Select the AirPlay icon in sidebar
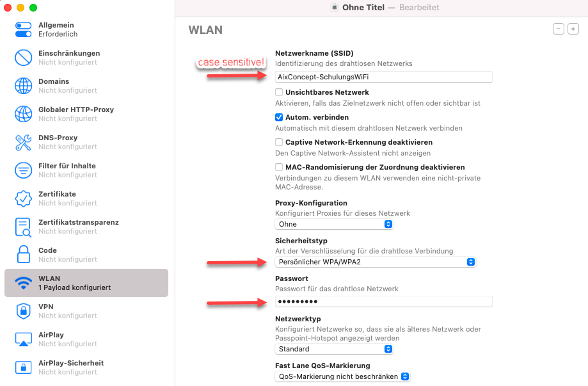Viewport: 588px width, 386px height. tap(24, 339)
